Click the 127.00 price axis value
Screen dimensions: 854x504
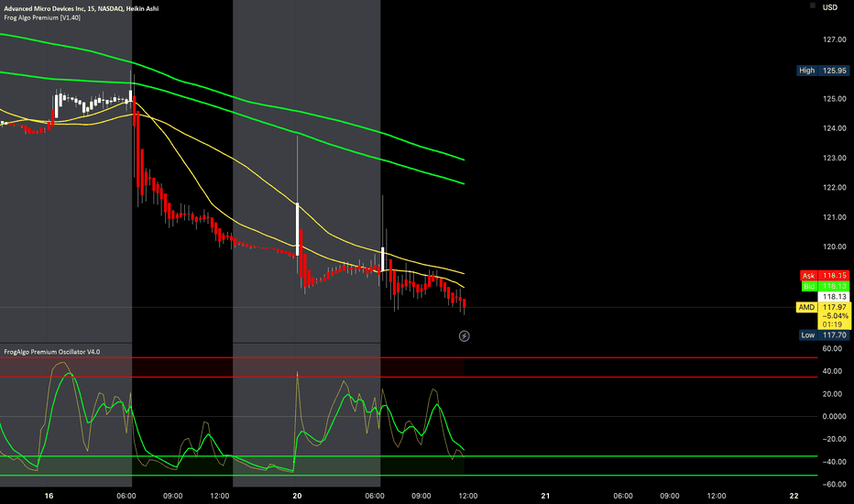pos(835,39)
